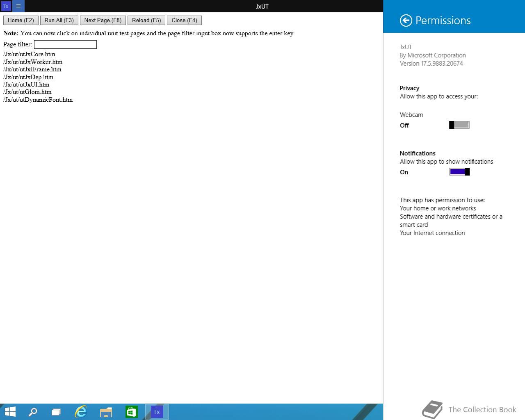Open the /Jx/ut/utJxWorker.htm test page
525x420 pixels.
tap(33, 62)
